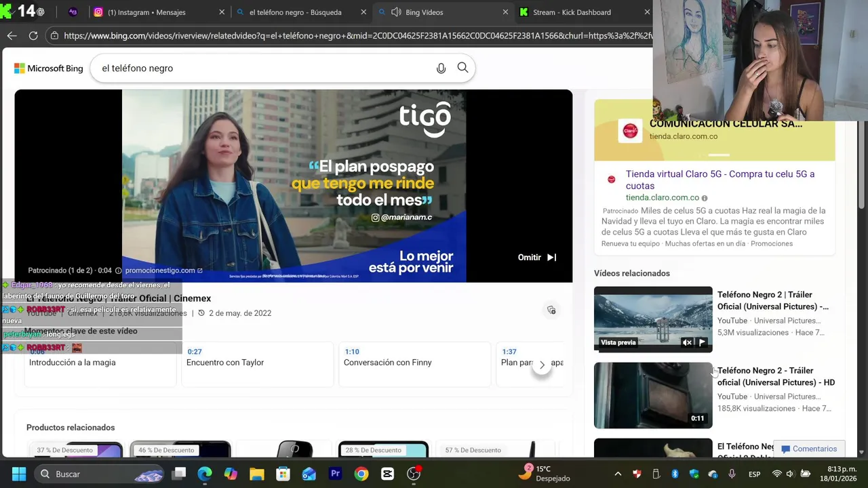This screenshot has height=488, width=868.
Task: Click the play flag icon on preview thumbnail
Action: point(702,343)
